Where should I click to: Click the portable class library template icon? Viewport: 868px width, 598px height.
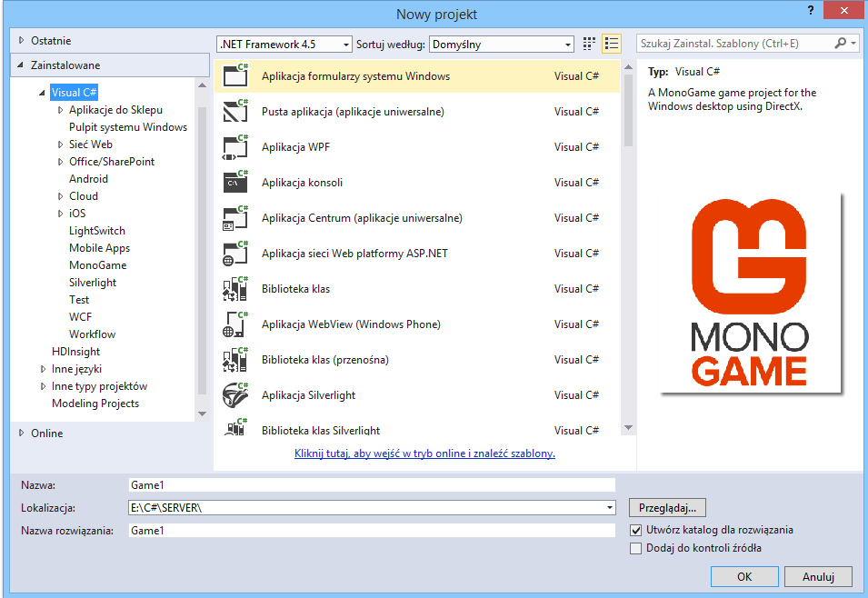point(235,359)
